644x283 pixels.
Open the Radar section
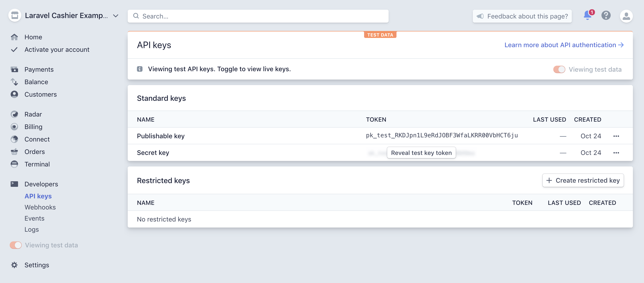33,114
